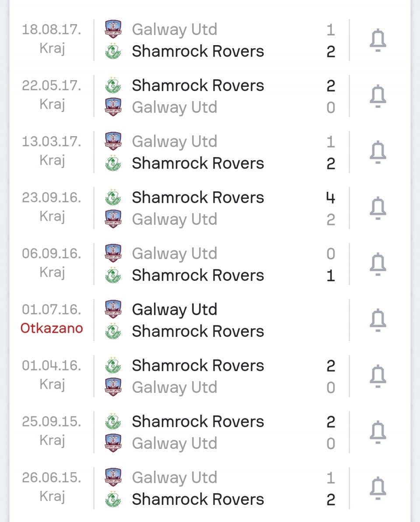Tap bell icon for 25.09.15 match

(x=378, y=432)
